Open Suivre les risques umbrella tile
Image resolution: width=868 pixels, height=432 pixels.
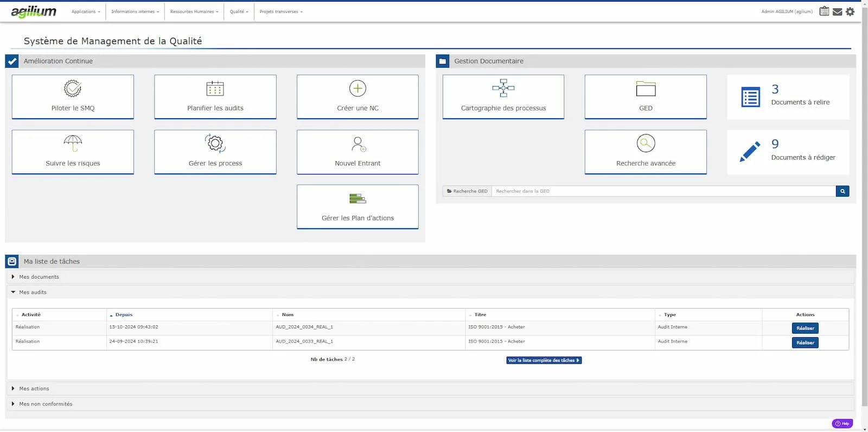coord(73,152)
